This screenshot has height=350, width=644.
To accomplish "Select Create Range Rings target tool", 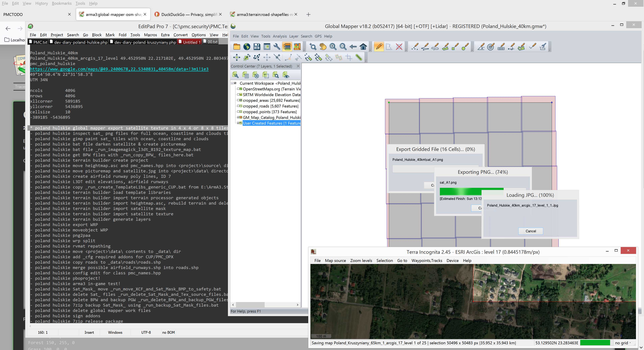I will coord(491,47).
